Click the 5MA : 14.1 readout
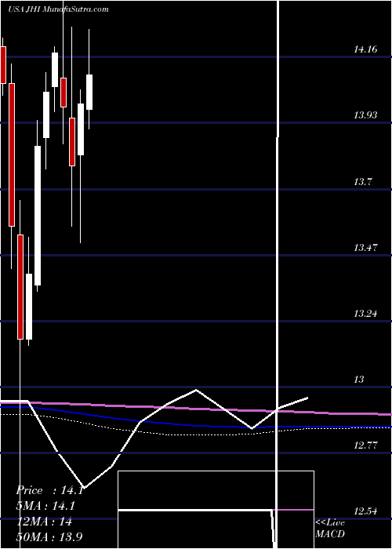The height and width of the screenshot is (549, 392). point(45,506)
